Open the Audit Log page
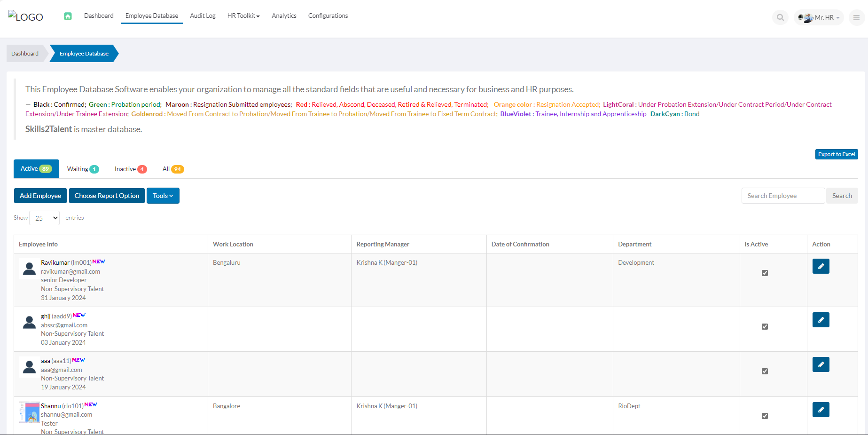868x435 pixels. pyautogui.click(x=203, y=16)
